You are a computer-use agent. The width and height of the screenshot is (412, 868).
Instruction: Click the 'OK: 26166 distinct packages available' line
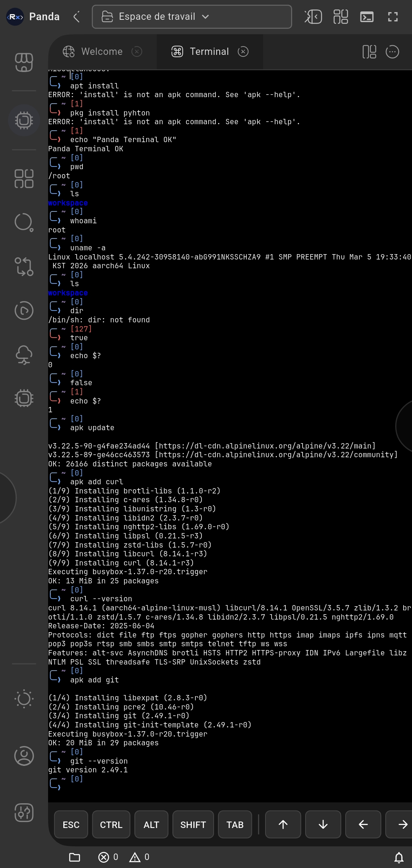[130, 464]
